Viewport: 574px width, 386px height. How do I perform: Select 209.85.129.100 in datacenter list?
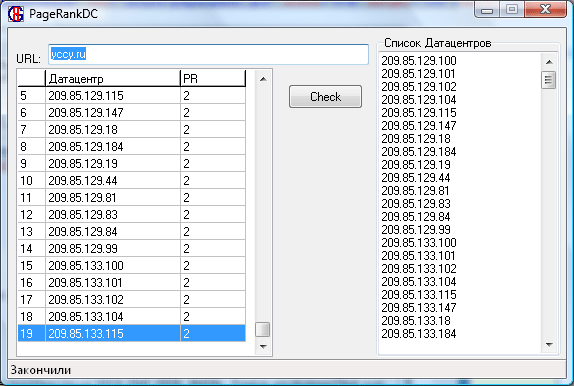(419, 60)
